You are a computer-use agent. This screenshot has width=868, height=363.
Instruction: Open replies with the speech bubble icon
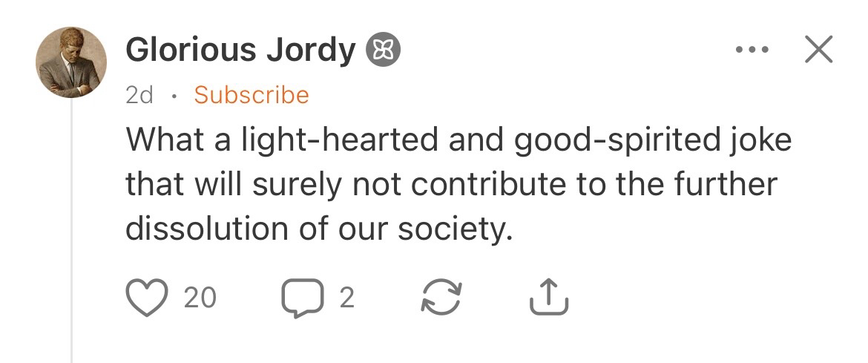point(300,298)
